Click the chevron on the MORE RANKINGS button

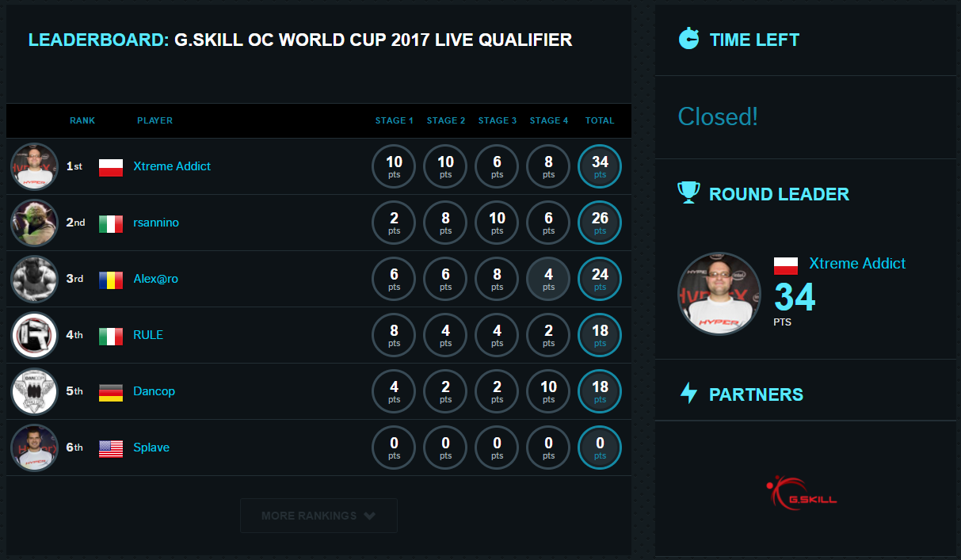[369, 515]
